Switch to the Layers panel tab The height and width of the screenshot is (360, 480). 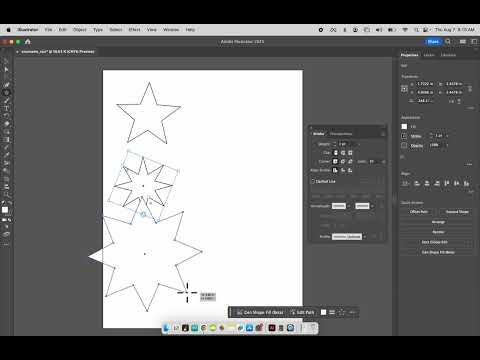(x=429, y=55)
